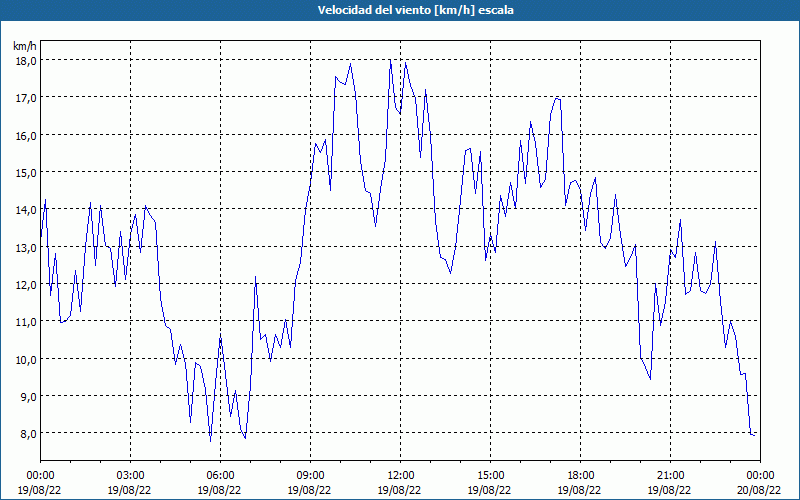
Task: Click the 20/08/22 date label
Action: [759, 490]
